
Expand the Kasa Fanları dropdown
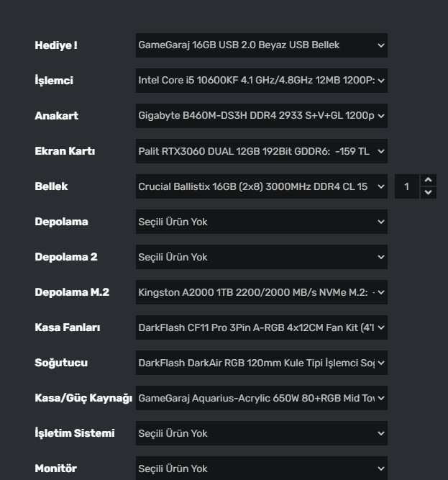[261, 327]
